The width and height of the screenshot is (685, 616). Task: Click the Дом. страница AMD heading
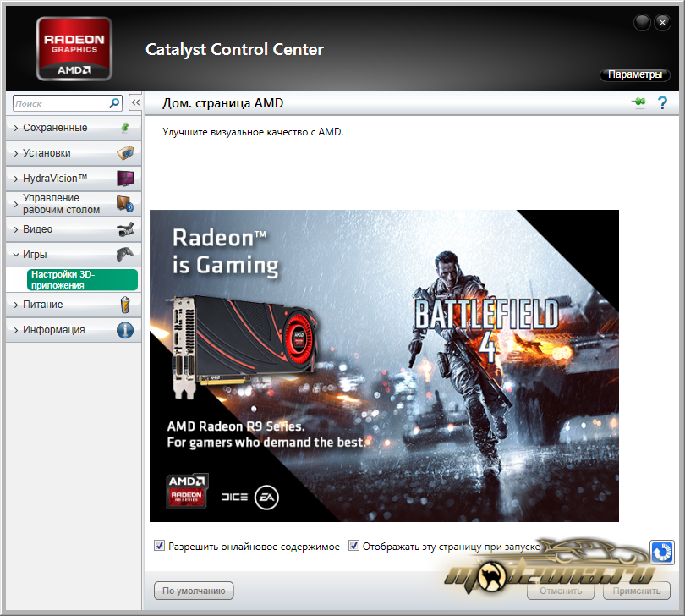[x=222, y=103]
